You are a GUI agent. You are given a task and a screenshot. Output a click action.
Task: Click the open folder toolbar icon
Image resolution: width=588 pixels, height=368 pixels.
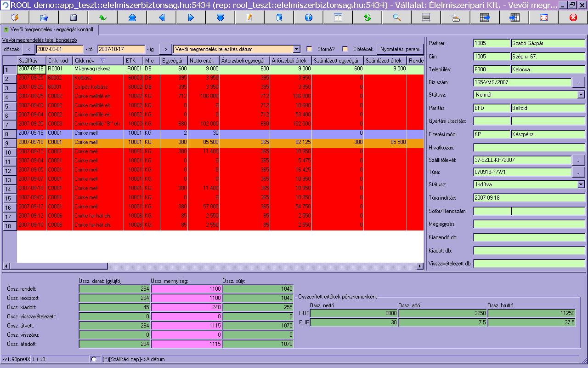[44, 17]
